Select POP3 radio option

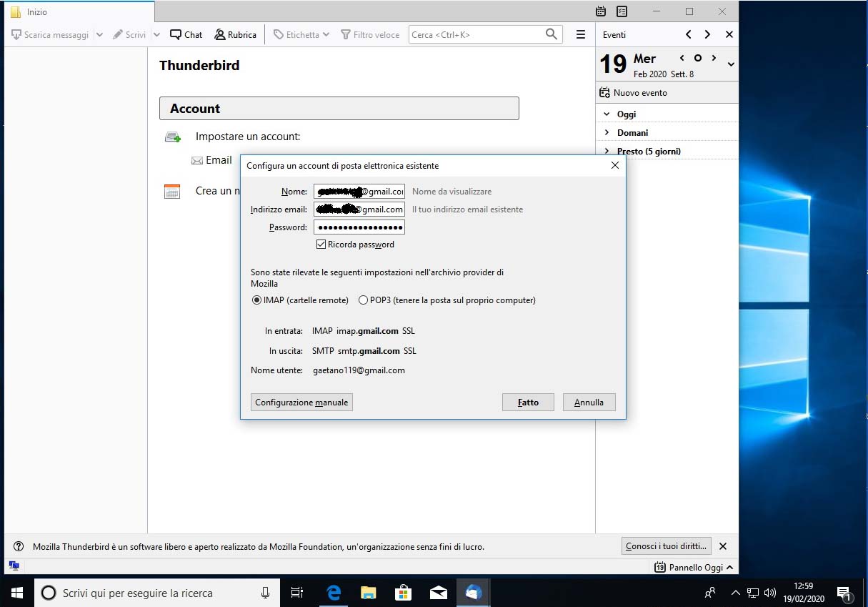364,300
